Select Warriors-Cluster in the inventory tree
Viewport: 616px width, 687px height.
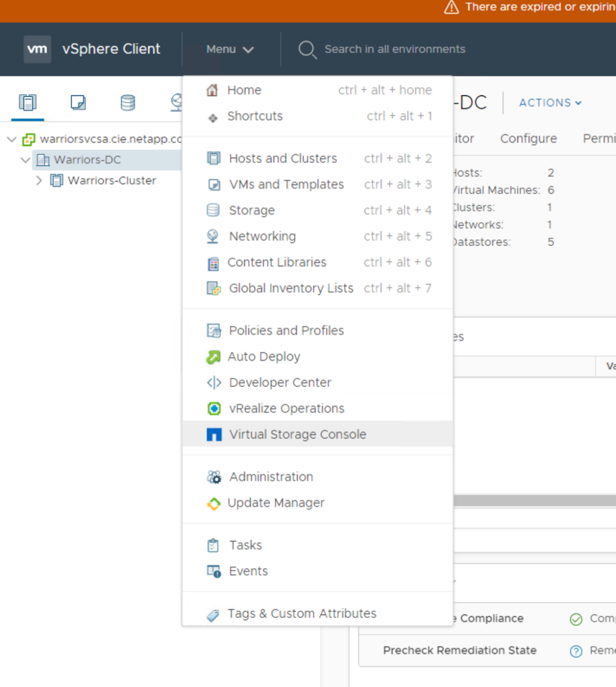click(x=112, y=181)
